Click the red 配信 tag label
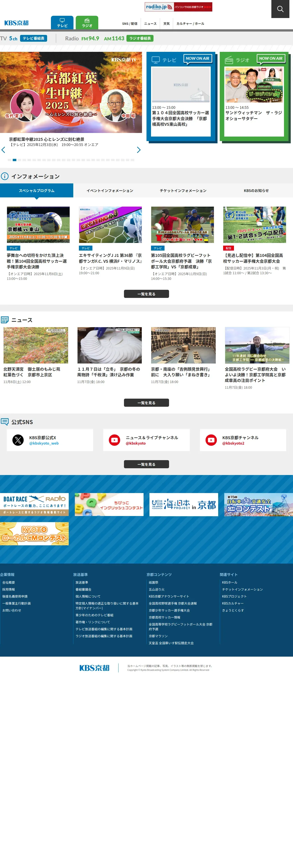Image resolution: width=293 pixels, height=868 pixels. pyautogui.click(x=228, y=248)
